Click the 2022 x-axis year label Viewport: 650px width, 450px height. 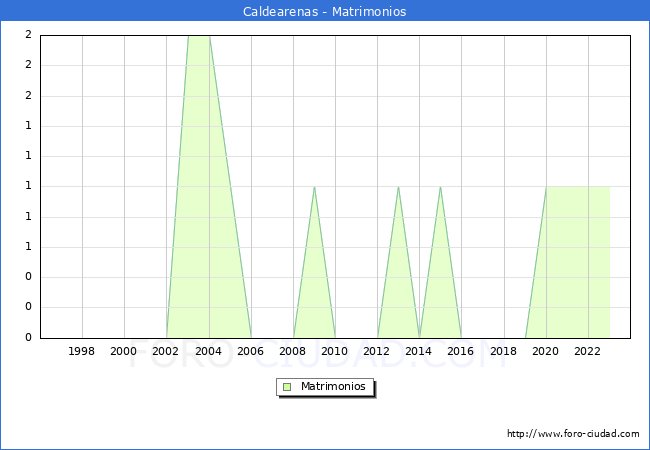tap(588, 351)
